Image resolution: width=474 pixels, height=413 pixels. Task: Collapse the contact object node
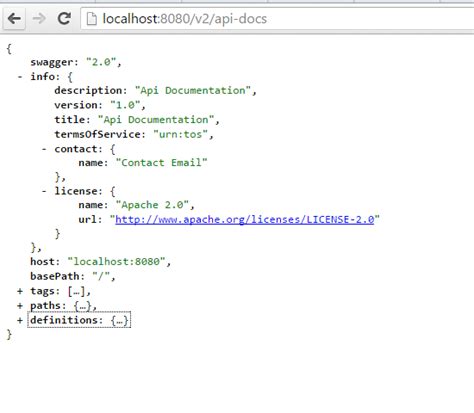click(44, 149)
